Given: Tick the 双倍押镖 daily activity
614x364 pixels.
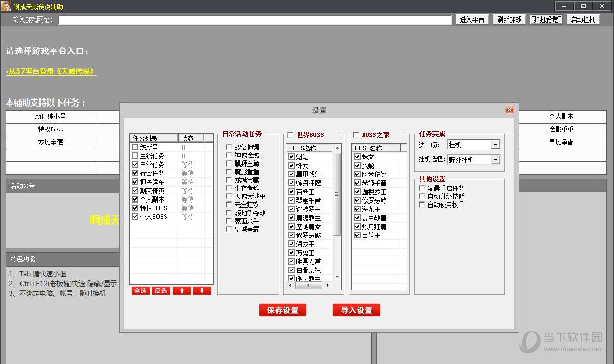Looking at the screenshot, I should [x=229, y=147].
